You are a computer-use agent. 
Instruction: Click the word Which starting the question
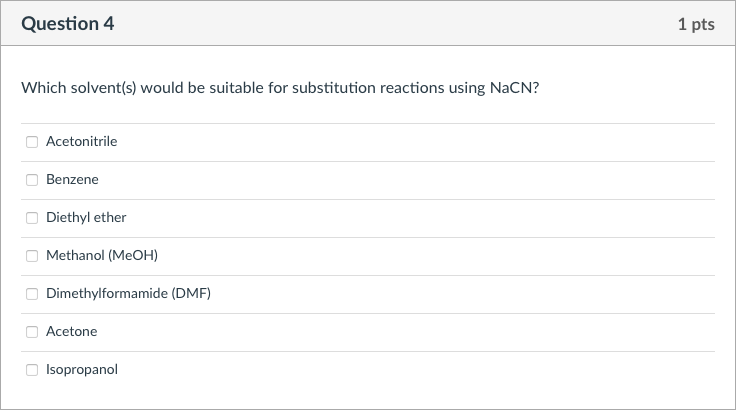point(41,88)
